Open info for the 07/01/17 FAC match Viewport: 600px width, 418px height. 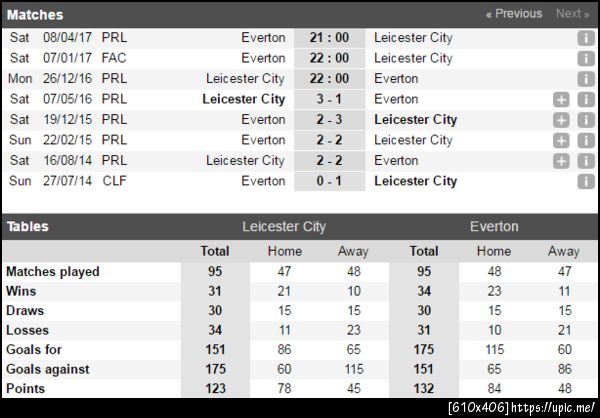(x=586, y=58)
